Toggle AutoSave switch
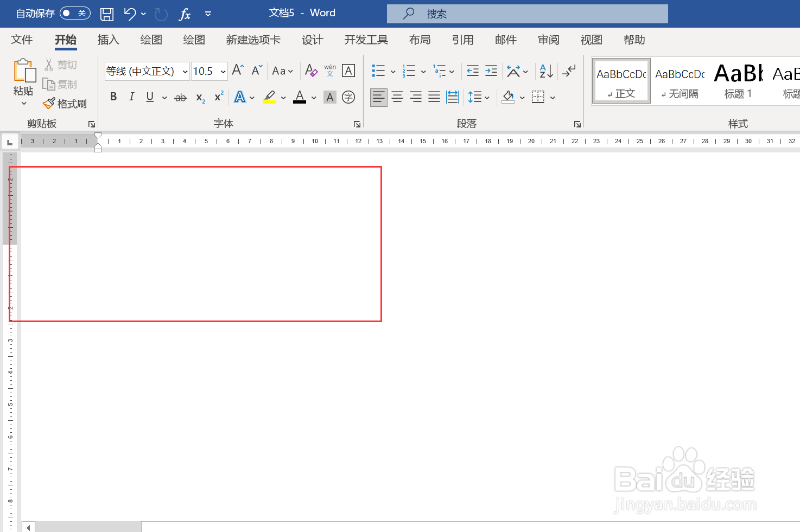 [75, 13]
